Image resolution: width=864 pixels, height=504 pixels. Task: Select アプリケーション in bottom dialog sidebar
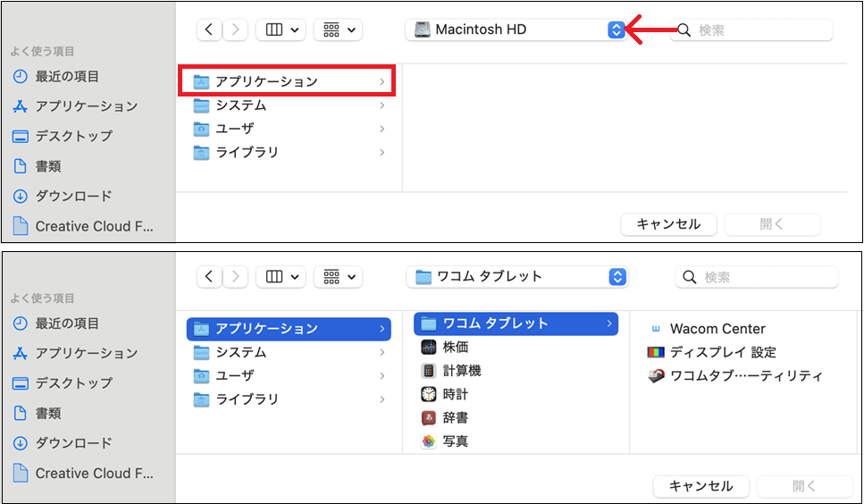75,353
